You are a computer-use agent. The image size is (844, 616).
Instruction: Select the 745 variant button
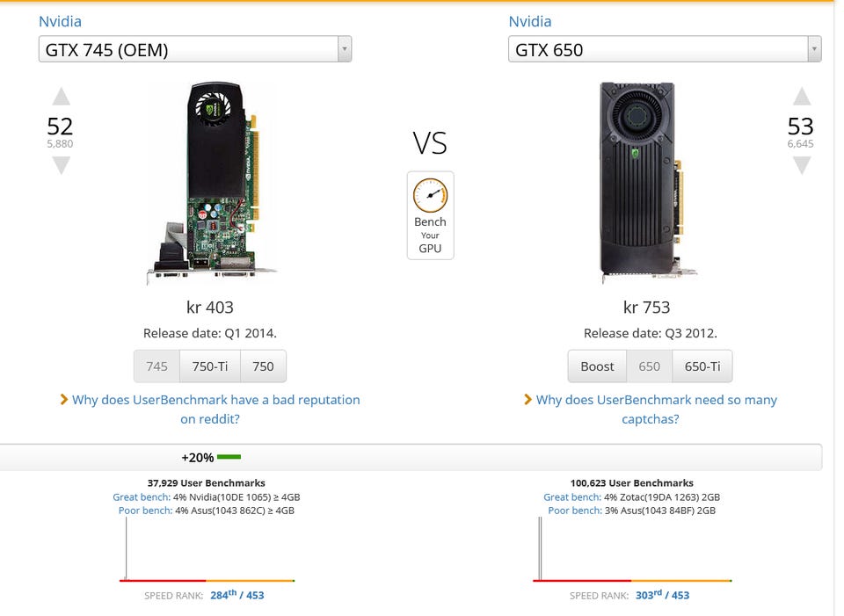[156, 366]
